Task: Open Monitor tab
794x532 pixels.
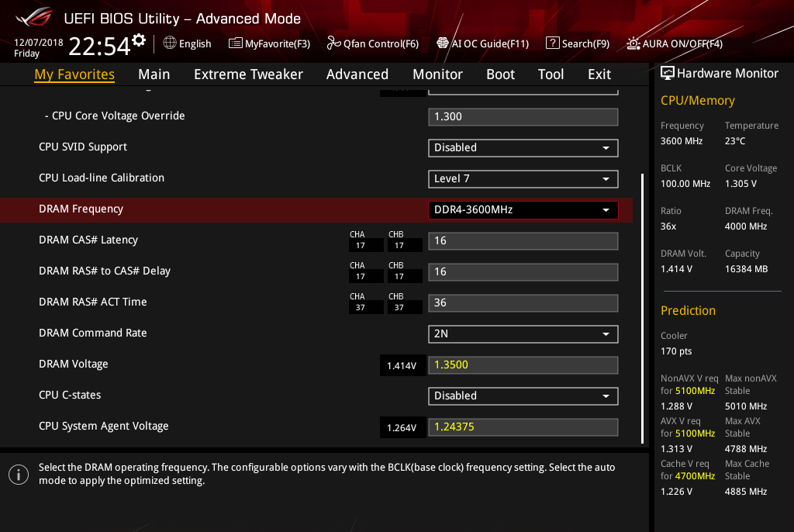Action: [x=437, y=74]
